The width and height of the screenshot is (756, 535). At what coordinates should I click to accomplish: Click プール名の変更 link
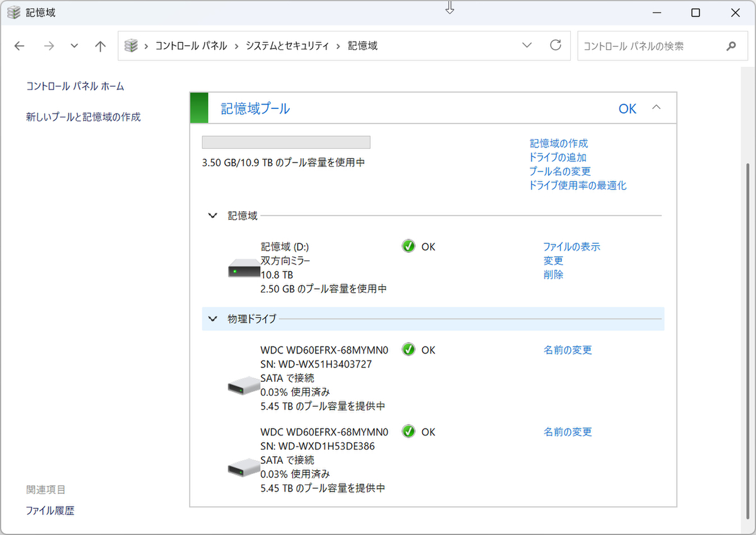[x=560, y=171]
